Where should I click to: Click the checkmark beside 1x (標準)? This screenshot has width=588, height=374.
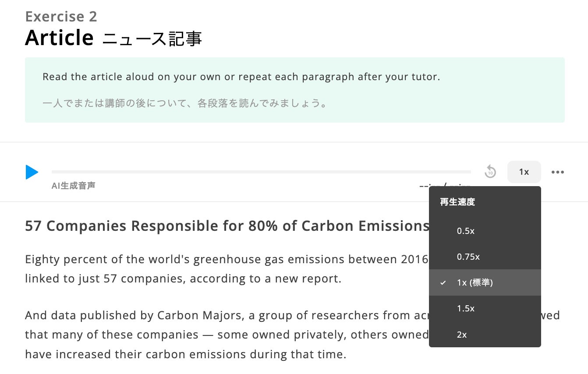click(443, 283)
